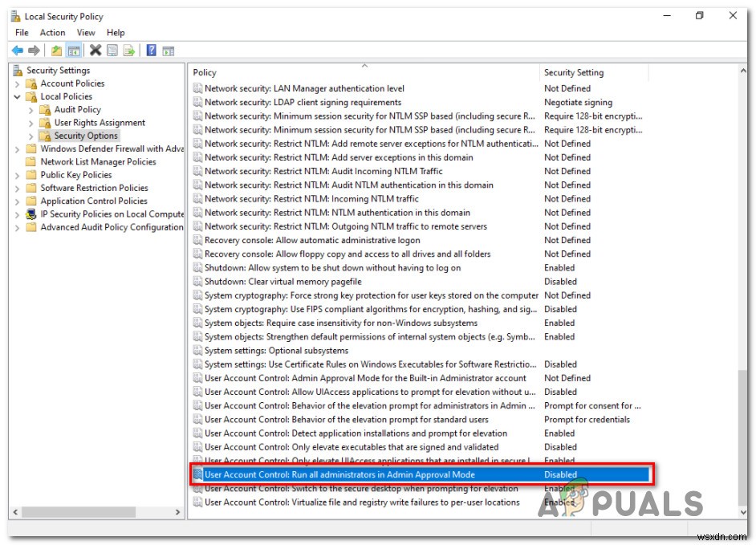
Task: Click icon of LDAP client signing requirements policy
Action: pos(197,102)
